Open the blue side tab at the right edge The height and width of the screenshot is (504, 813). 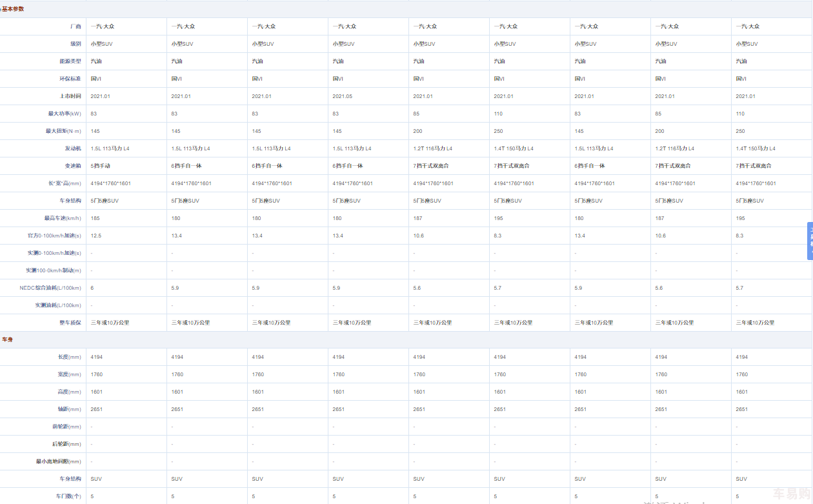pos(810,241)
